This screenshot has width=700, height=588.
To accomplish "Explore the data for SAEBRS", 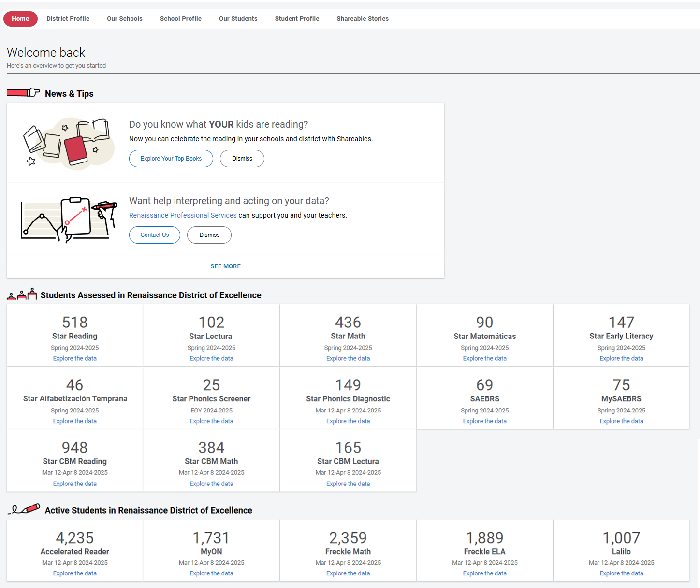I will (485, 421).
